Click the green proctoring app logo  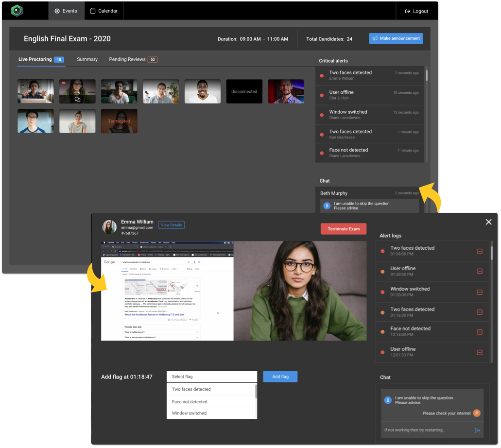pos(17,11)
